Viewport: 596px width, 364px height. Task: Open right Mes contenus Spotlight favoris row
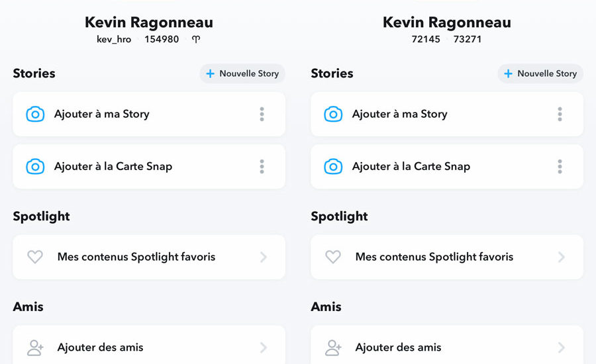447,257
